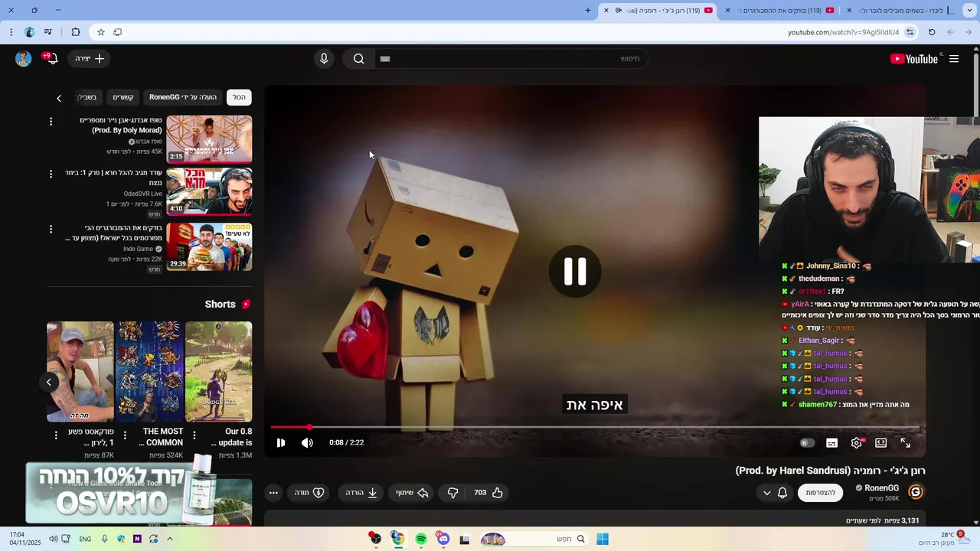980x551 pixels.
Task: Open Discord from the taskbar
Action: point(443,540)
